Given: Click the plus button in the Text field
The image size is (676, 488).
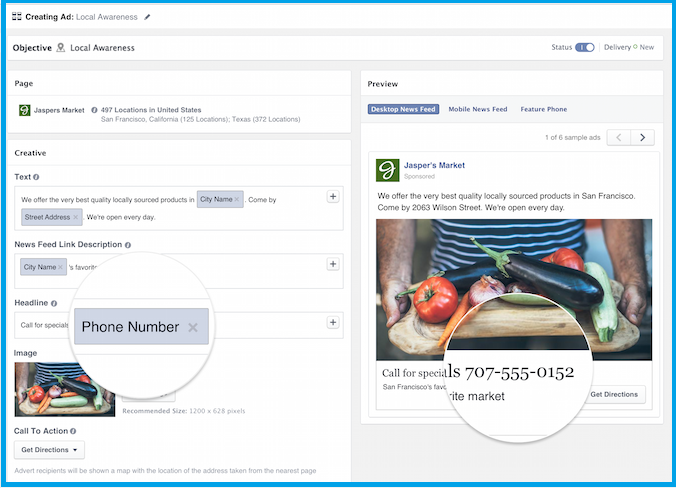Looking at the screenshot, I should [333, 197].
